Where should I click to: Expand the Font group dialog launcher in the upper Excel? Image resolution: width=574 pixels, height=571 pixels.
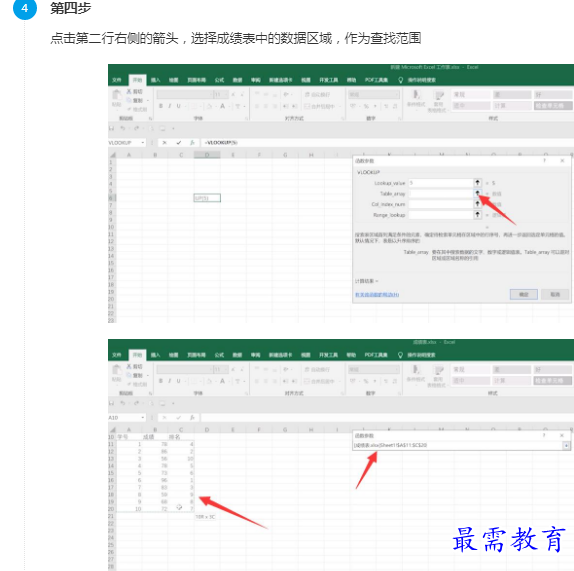pyautogui.click(x=247, y=119)
